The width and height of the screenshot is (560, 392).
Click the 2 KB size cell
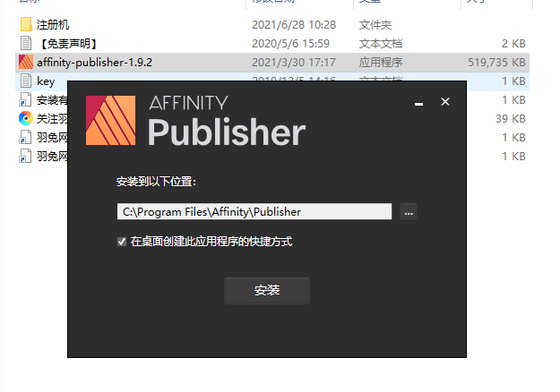pos(513,44)
